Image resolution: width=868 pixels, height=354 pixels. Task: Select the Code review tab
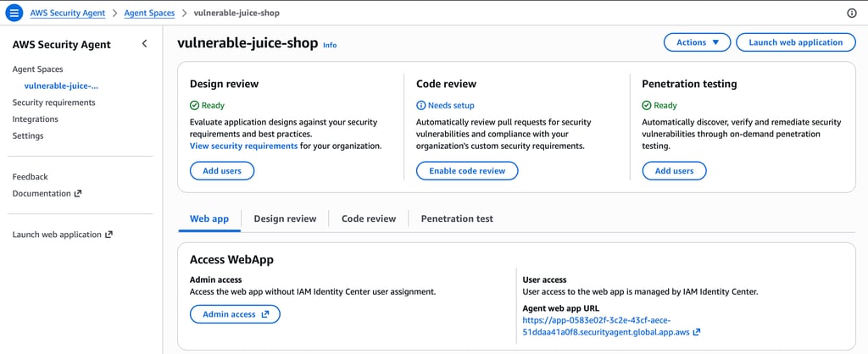(369, 218)
